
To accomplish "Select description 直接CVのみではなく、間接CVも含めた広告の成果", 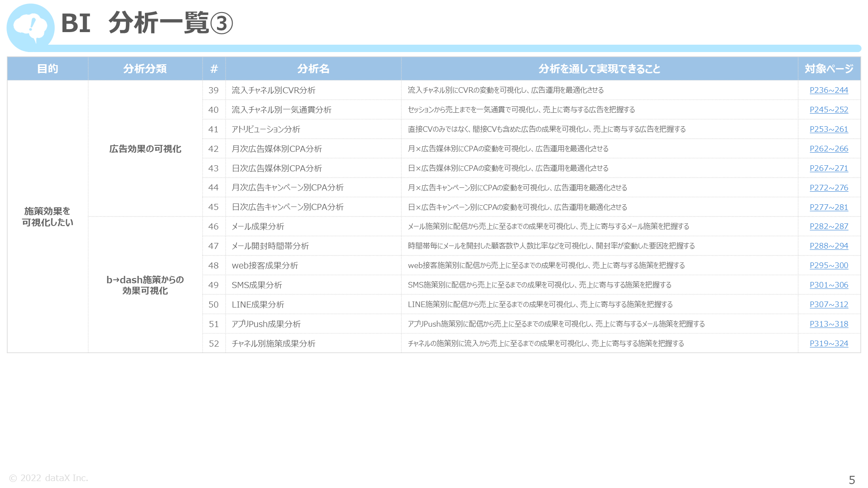I will (547, 129).
